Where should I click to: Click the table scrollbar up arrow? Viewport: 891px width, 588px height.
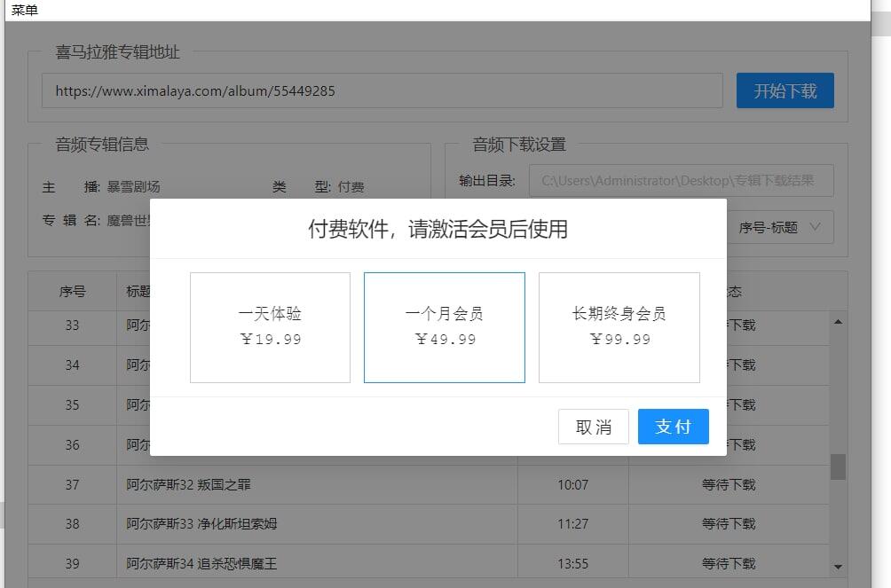[838, 321]
